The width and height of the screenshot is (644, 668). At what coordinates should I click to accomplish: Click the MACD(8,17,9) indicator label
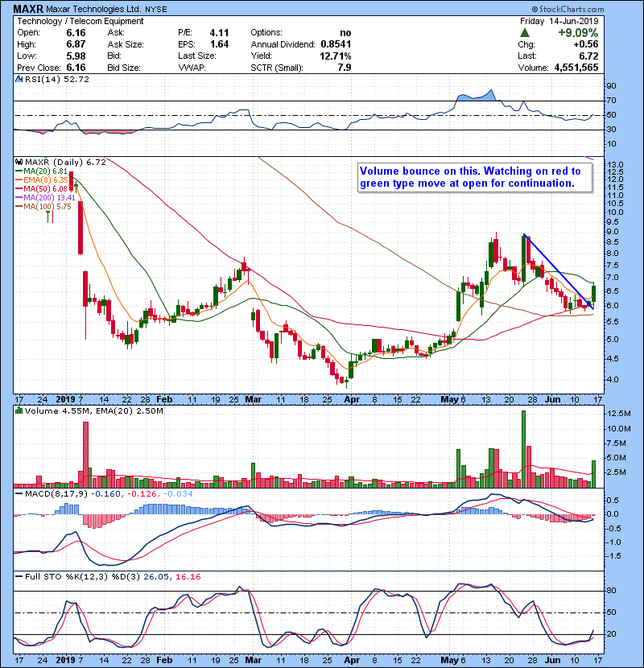point(56,494)
